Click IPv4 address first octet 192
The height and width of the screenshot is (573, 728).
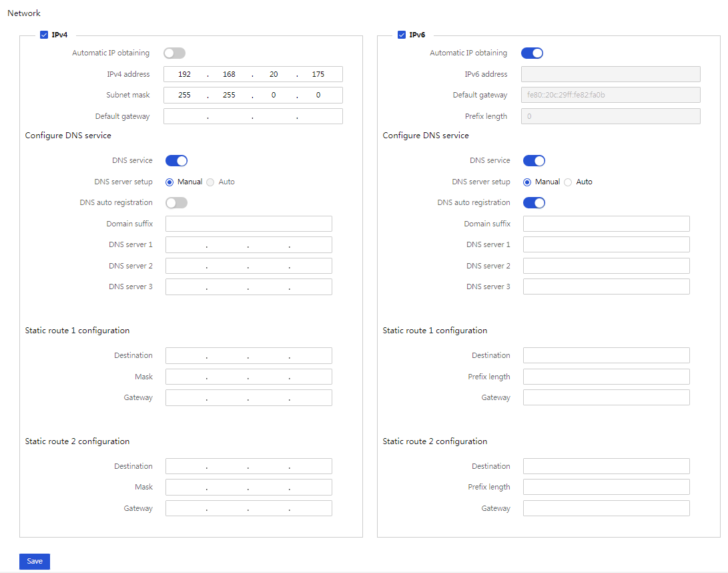(184, 74)
